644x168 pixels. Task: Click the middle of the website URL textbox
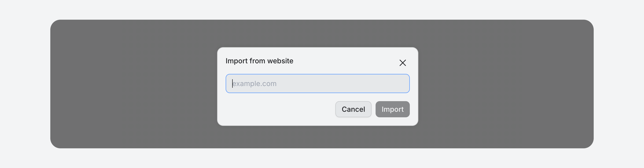317,83
